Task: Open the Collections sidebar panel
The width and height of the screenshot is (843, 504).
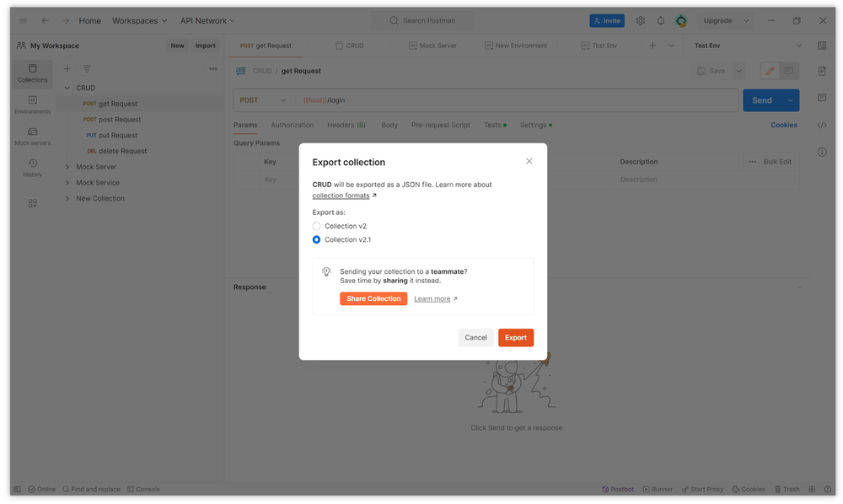Action: tap(32, 73)
